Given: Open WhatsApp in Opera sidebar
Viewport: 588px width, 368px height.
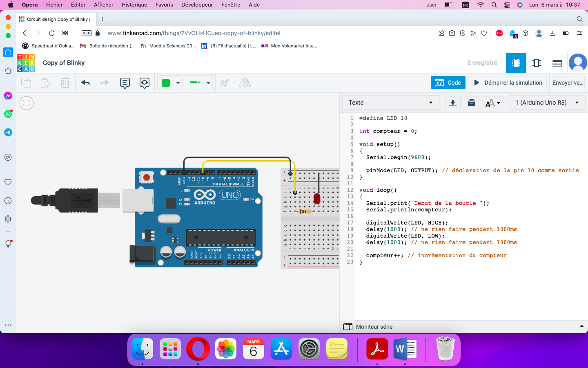Looking at the screenshot, I should click(x=8, y=114).
